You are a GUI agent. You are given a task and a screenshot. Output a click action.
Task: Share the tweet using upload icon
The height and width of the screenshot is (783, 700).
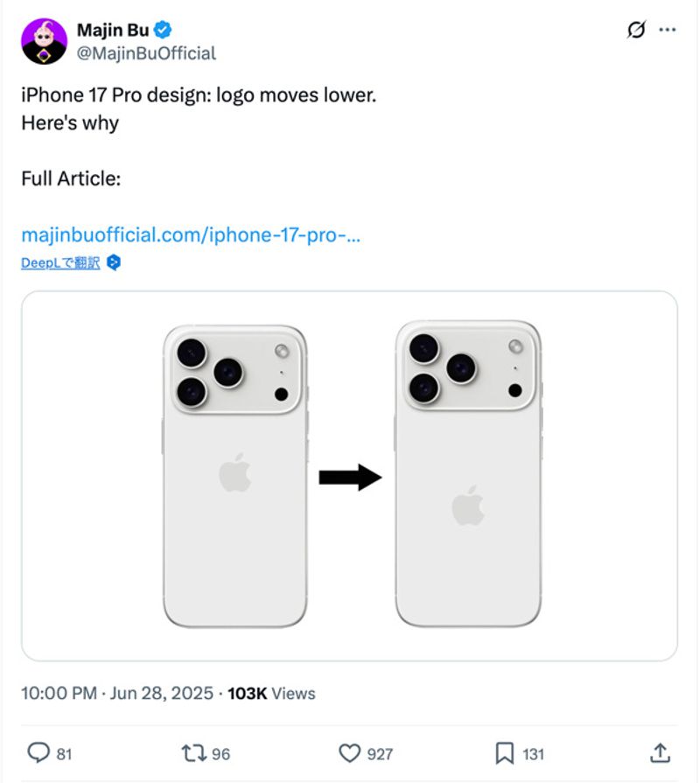tap(661, 752)
